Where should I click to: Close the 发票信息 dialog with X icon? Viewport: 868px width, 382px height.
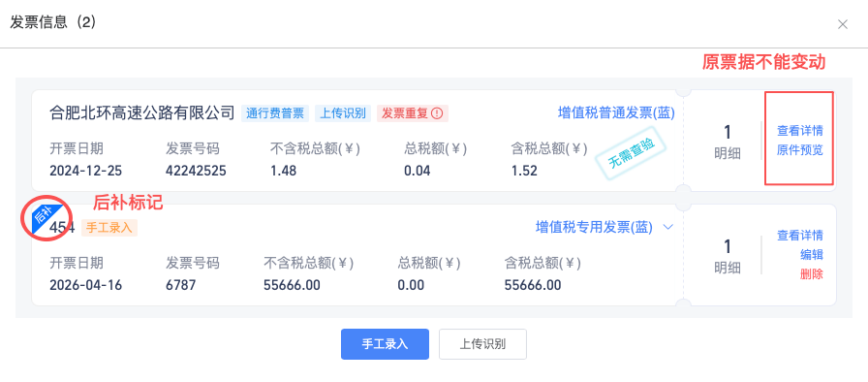tap(843, 24)
